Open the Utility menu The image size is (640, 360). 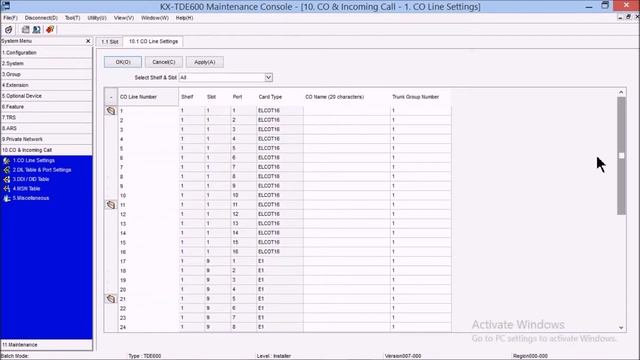coord(97,18)
